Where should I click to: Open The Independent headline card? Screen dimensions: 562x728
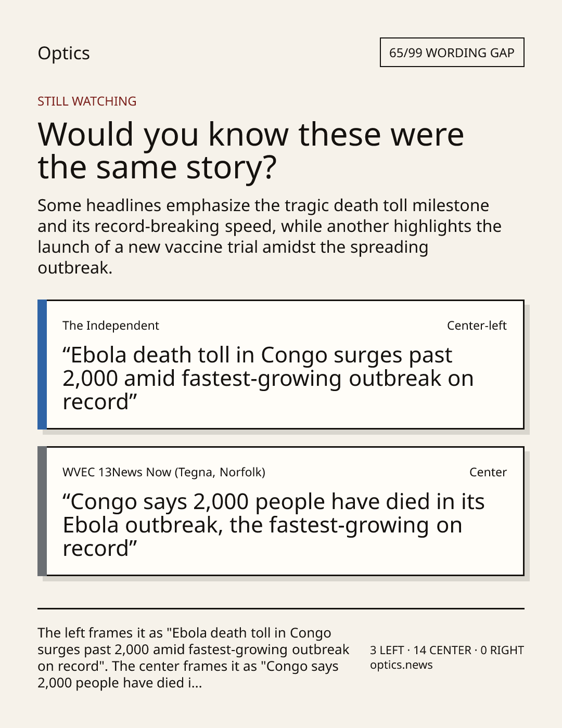280,365
